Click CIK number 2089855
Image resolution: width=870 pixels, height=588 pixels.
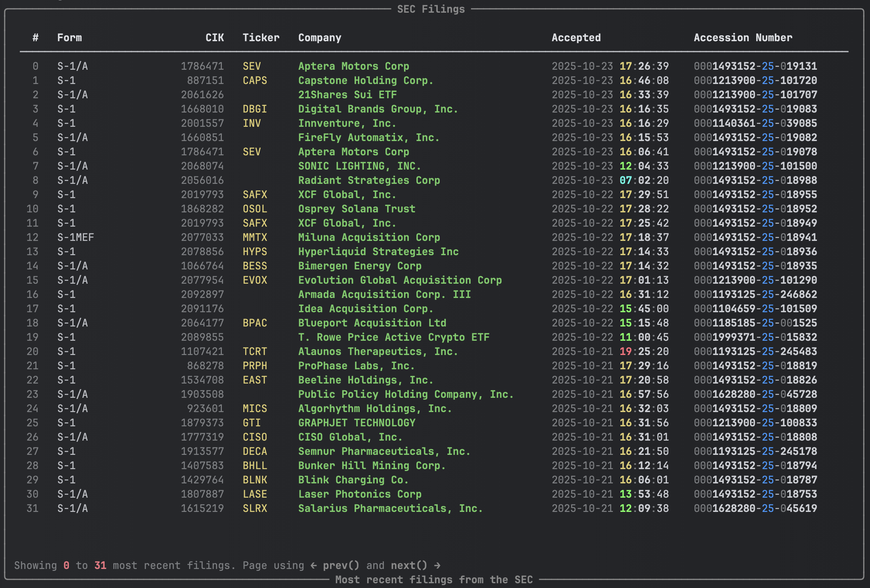(x=202, y=337)
